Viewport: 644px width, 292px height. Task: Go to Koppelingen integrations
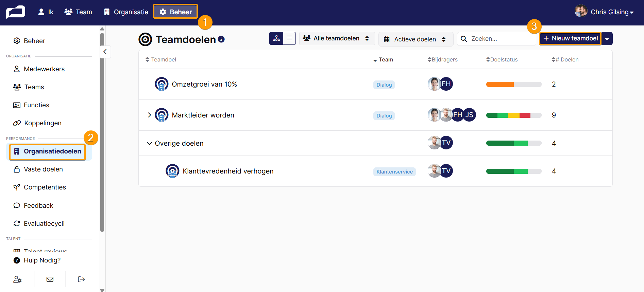click(x=37, y=123)
